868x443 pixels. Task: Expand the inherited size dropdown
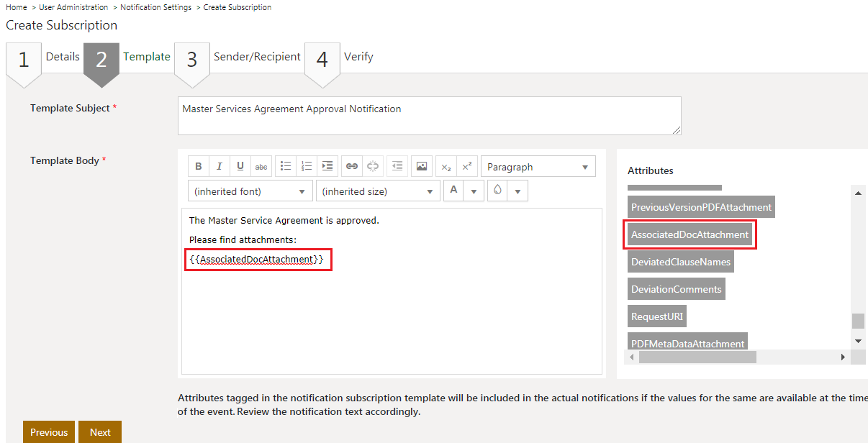click(x=378, y=191)
